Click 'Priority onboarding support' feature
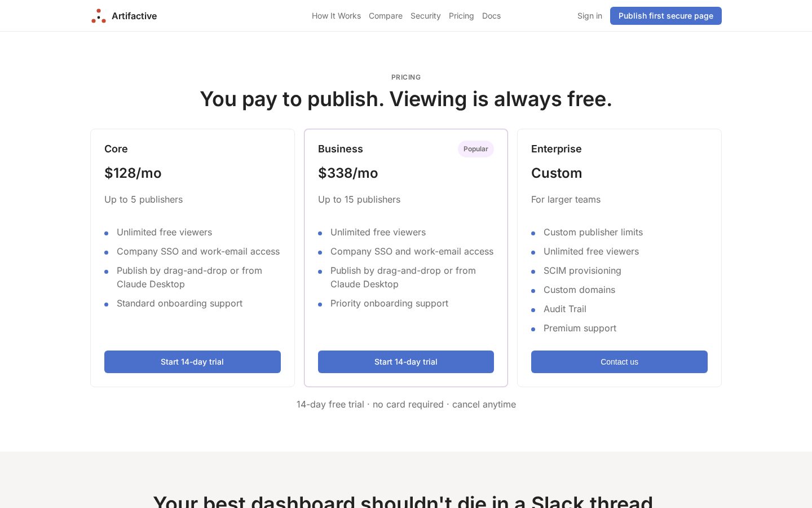The width and height of the screenshot is (812, 508). click(x=389, y=303)
